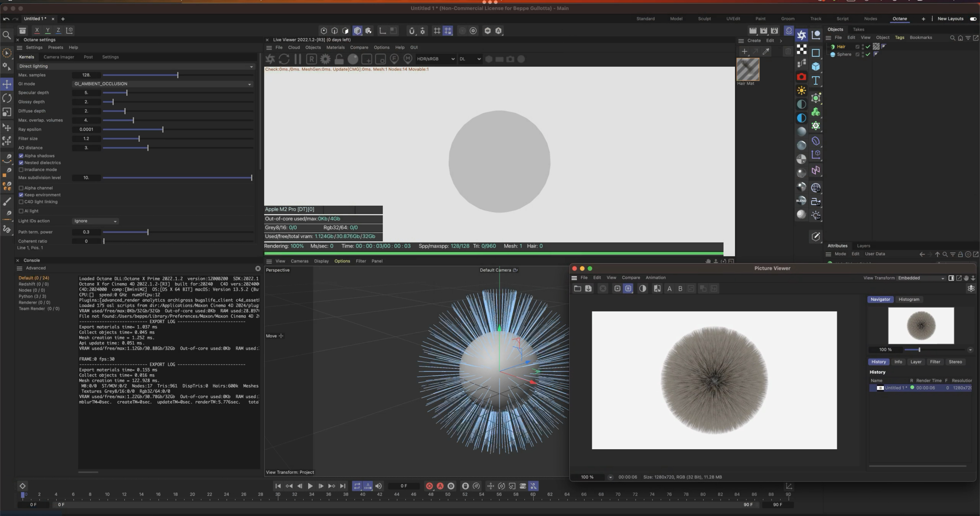Screen dimensions: 980x516
Task: Enable the Alpha channel checkbox
Action: point(21,188)
